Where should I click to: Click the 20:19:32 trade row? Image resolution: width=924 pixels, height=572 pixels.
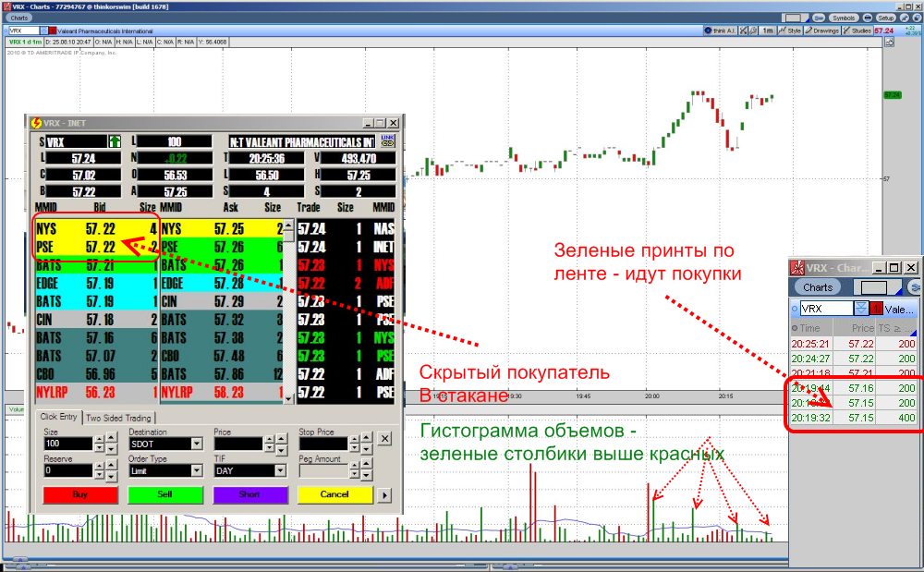click(x=853, y=418)
